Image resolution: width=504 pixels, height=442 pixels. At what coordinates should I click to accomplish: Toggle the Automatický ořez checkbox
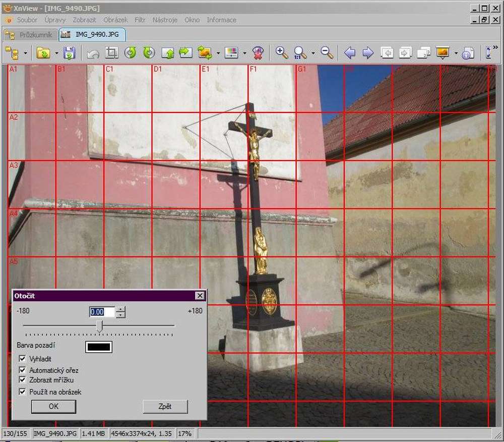[23, 370]
